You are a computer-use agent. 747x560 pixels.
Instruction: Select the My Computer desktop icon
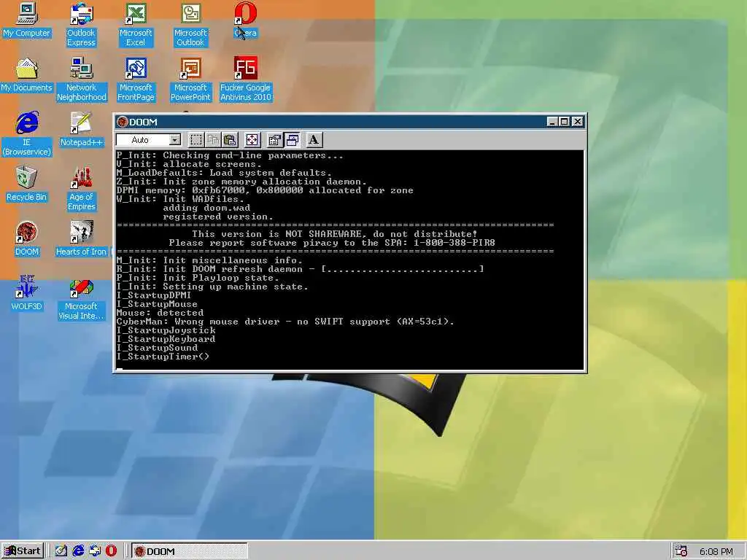point(27,21)
